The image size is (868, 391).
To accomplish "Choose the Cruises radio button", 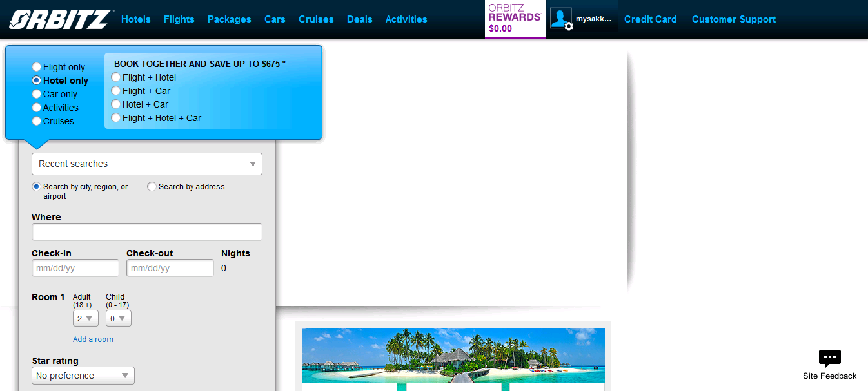I will (x=37, y=121).
